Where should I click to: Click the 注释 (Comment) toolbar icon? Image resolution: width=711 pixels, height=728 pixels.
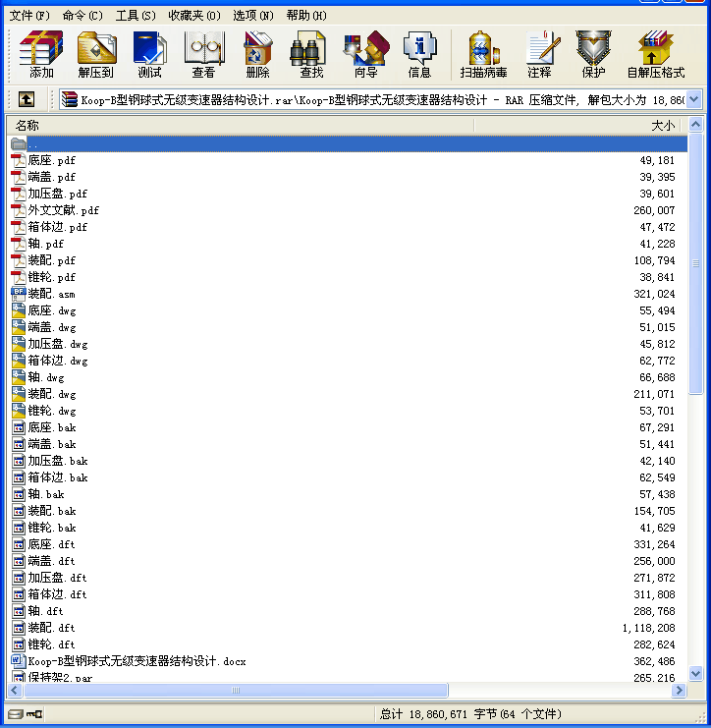click(x=539, y=54)
